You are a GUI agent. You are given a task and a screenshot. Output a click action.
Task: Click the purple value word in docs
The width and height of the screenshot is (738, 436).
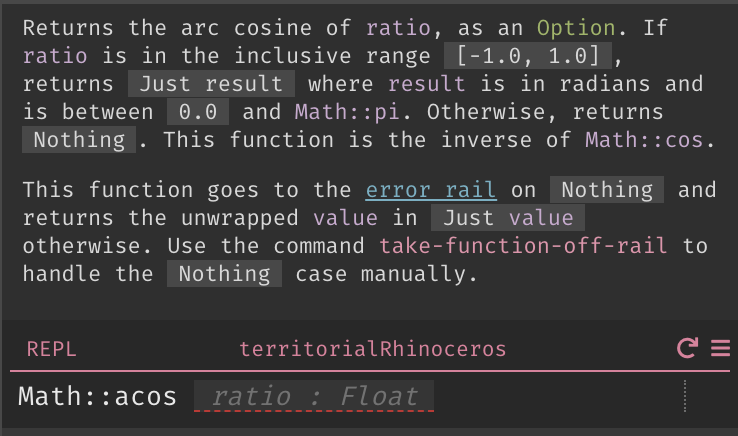[x=345, y=218]
